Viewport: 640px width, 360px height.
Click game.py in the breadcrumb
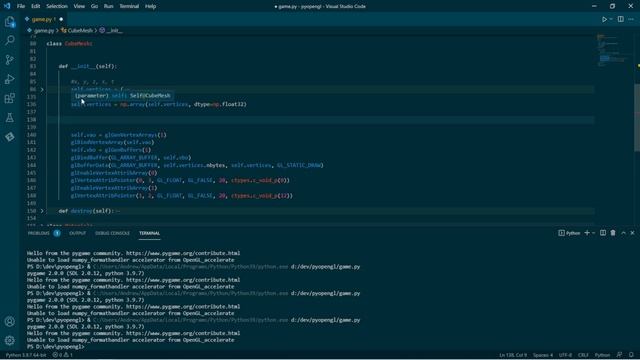[x=44, y=31]
